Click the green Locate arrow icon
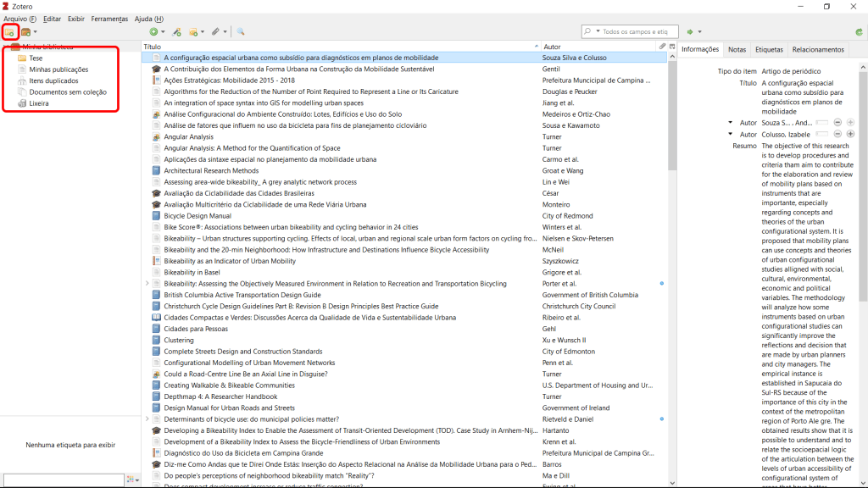The height and width of the screenshot is (488, 868). (692, 31)
